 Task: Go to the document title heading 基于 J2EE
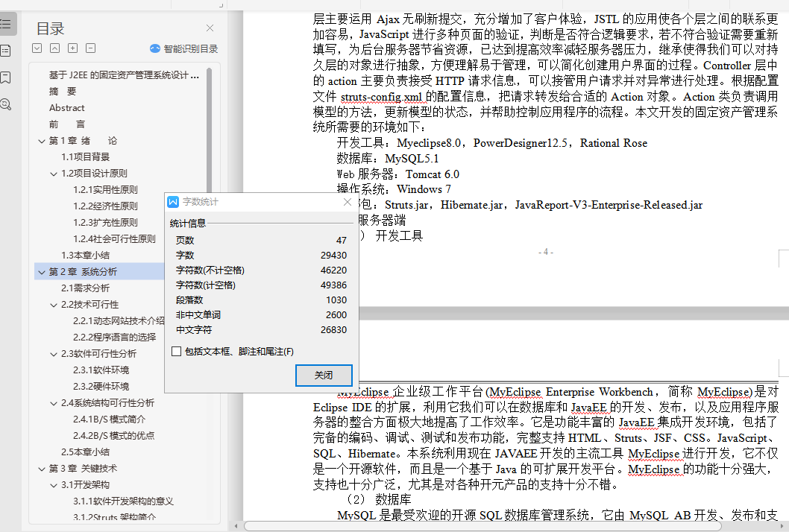pos(124,75)
